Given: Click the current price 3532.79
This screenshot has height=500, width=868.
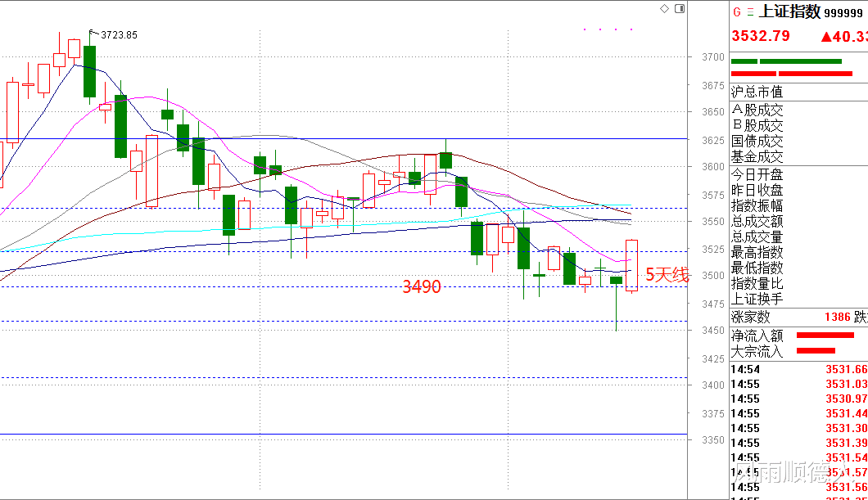Looking at the screenshot, I should coord(761,36).
